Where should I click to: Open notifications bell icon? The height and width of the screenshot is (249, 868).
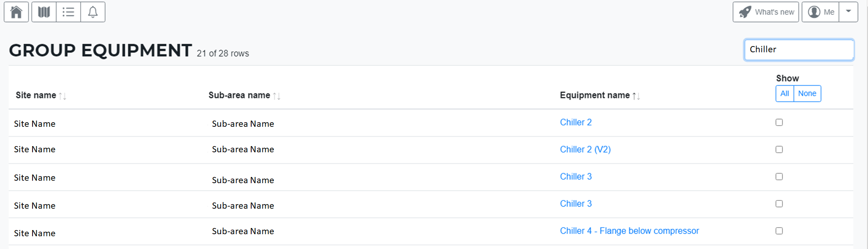(93, 12)
